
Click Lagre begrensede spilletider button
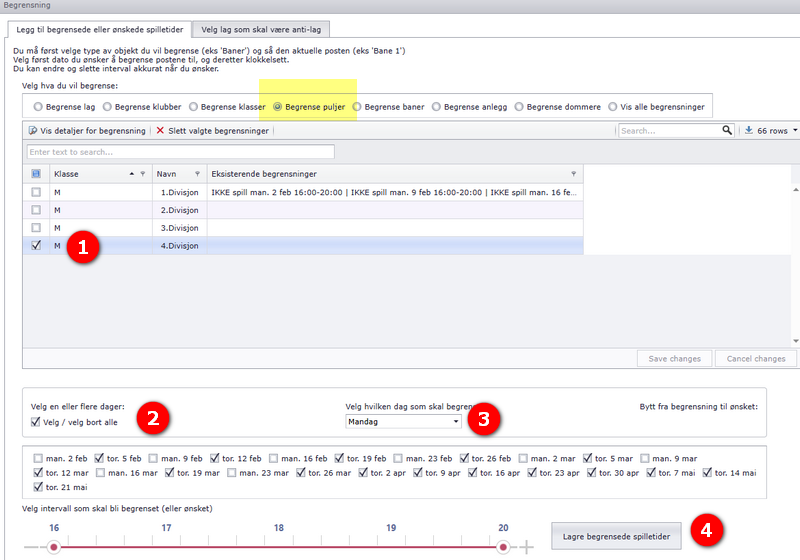(x=616, y=536)
